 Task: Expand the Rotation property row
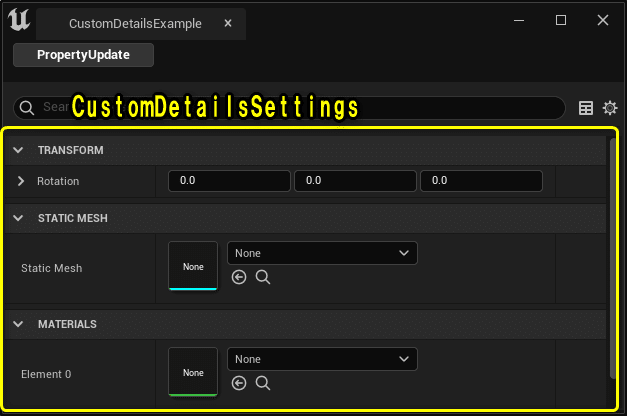[x=21, y=181]
